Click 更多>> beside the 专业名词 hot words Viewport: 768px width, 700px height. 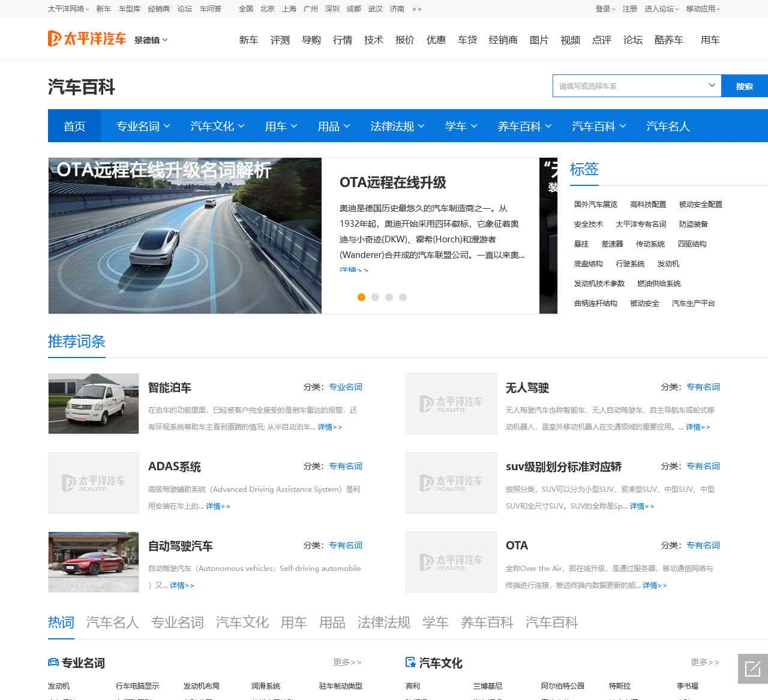coord(347,662)
